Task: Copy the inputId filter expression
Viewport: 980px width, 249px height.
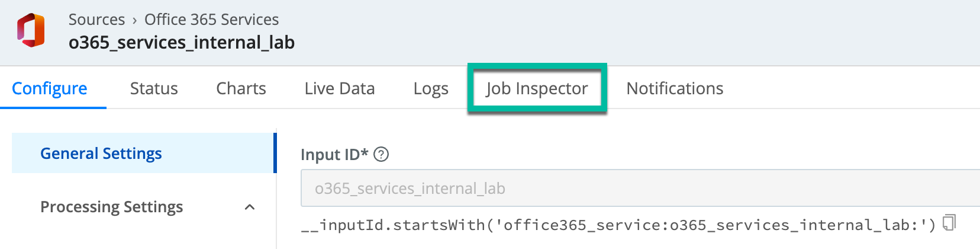Action: pos(949,223)
